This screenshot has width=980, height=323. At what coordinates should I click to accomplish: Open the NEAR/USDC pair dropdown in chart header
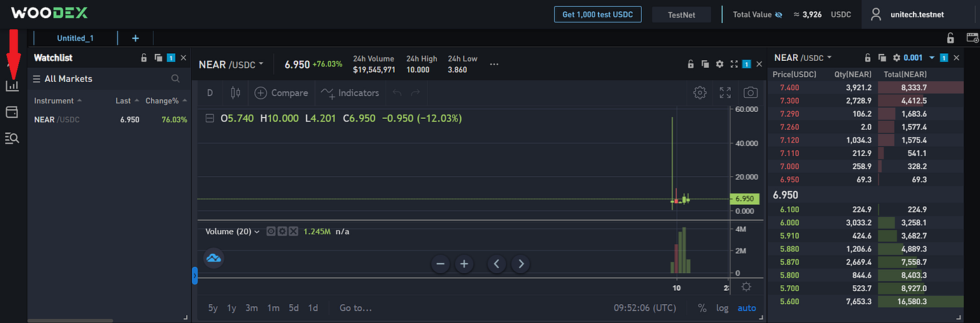232,64
